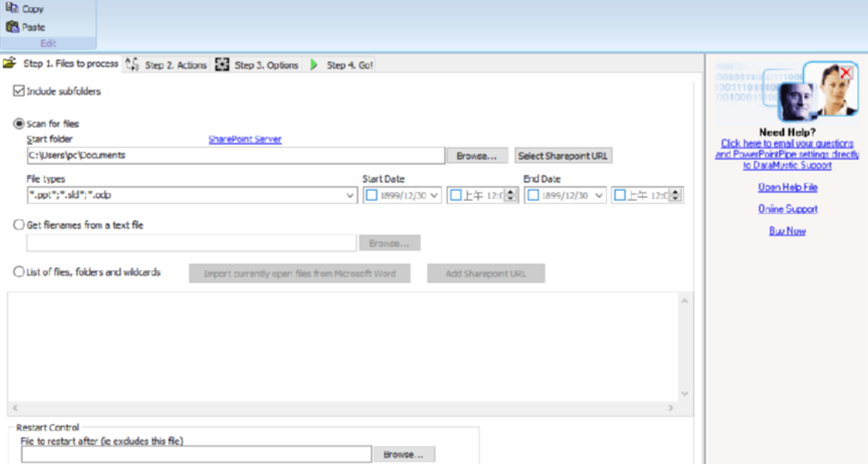Click the Paste icon in the Edit group
The width and height of the screenshot is (868, 464).
(x=12, y=26)
